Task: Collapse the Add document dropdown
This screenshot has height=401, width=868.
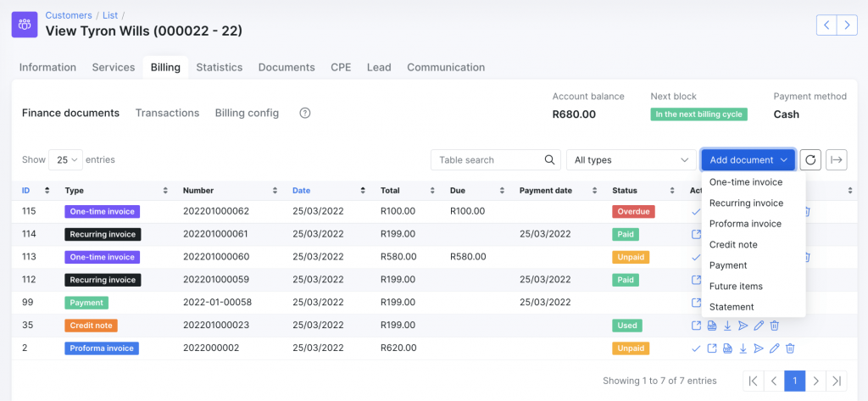Action: point(748,159)
